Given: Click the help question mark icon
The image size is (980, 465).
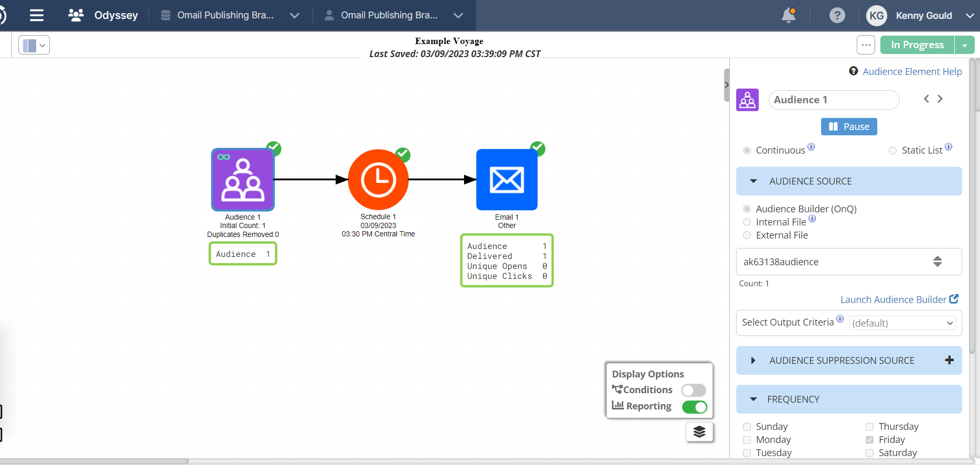Looking at the screenshot, I should 837,16.
